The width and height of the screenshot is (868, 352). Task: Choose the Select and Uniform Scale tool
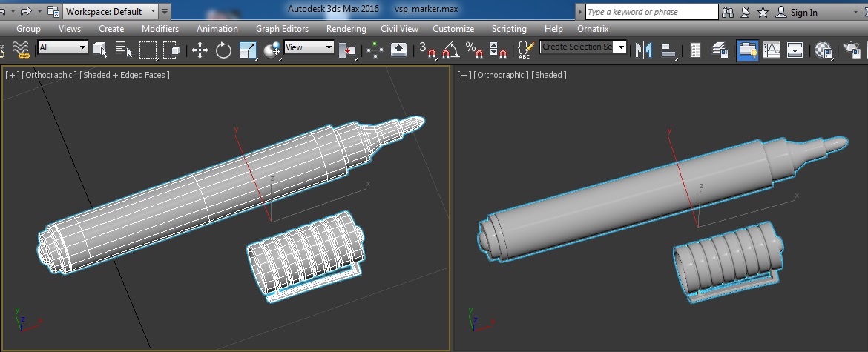[248, 50]
